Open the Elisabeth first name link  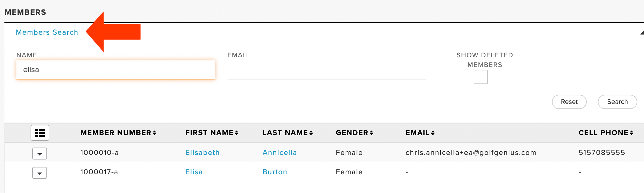click(x=202, y=153)
